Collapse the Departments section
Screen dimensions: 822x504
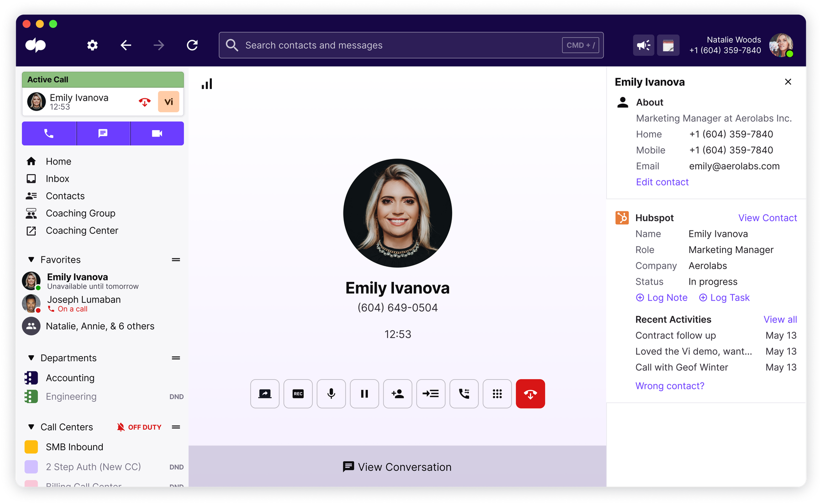pos(31,358)
